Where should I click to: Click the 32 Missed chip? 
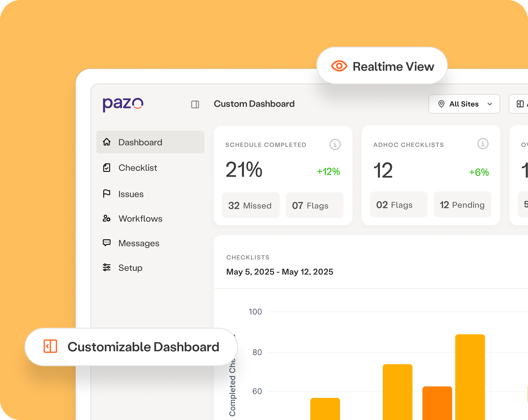tap(251, 205)
